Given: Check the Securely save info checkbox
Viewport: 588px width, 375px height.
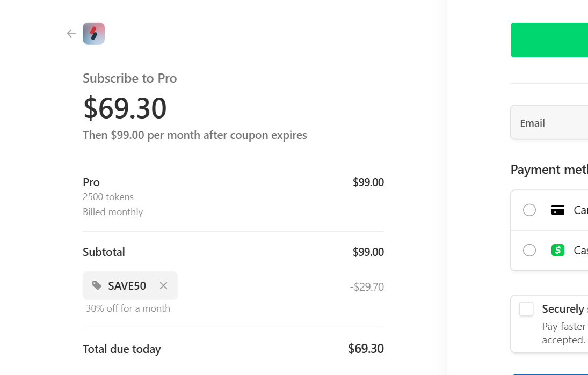Looking at the screenshot, I should (526, 309).
